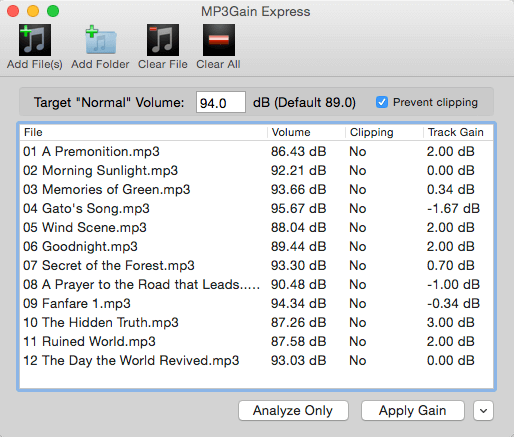This screenshot has height=437, width=514.
Task: Click the 93.03 dB volume value
Action: pyautogui.click(x=298, y=361)
